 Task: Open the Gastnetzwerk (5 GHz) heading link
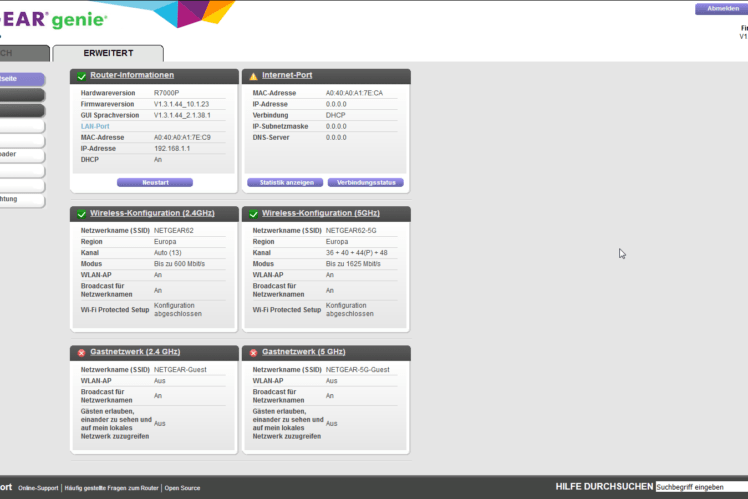[304, 352]
